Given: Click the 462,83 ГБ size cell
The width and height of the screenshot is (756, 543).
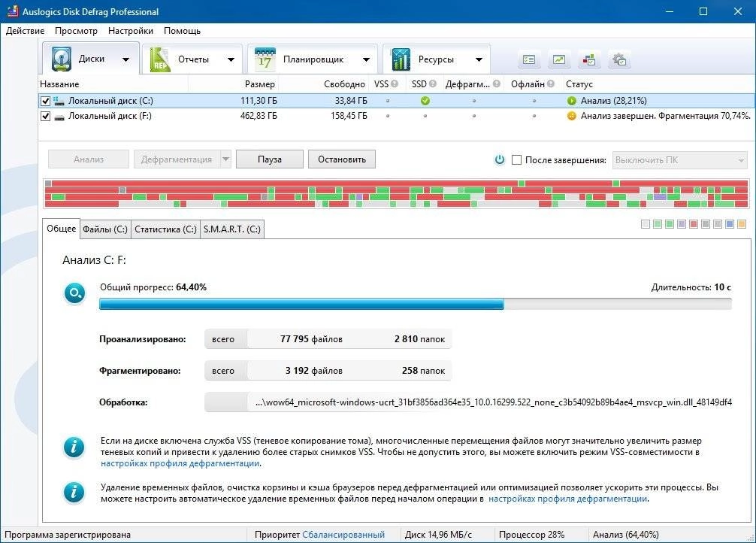Looking at the screenshot, I should [x=259, y=116].
